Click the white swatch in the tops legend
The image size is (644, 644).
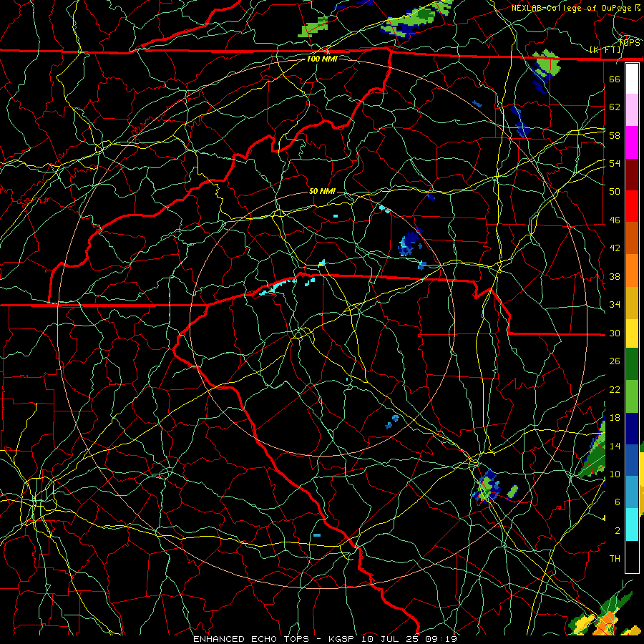(x=632, y=79)
